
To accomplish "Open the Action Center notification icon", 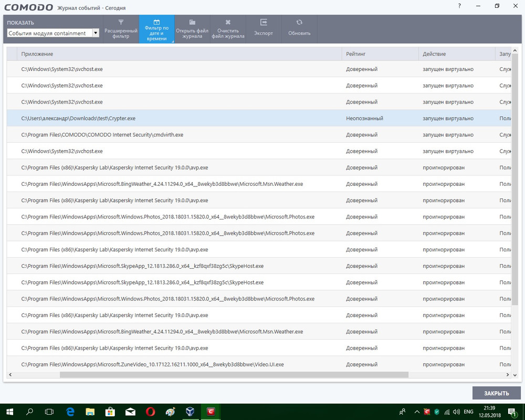I will point(512,412).
